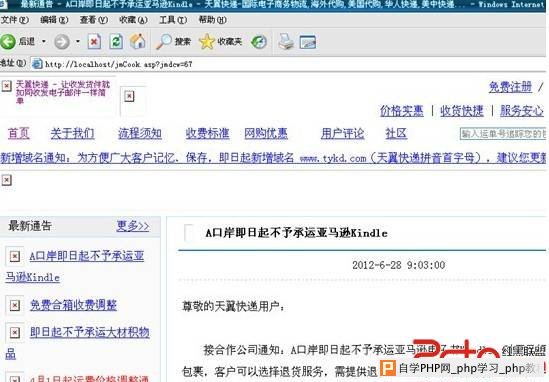
Task: Click broken image icon beside 即日起不予承运大材积
Action: coord(15,332)
